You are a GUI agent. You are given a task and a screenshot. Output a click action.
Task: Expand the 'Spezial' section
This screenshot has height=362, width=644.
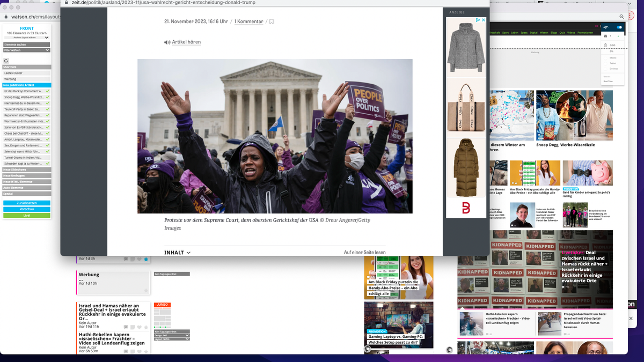27,193
